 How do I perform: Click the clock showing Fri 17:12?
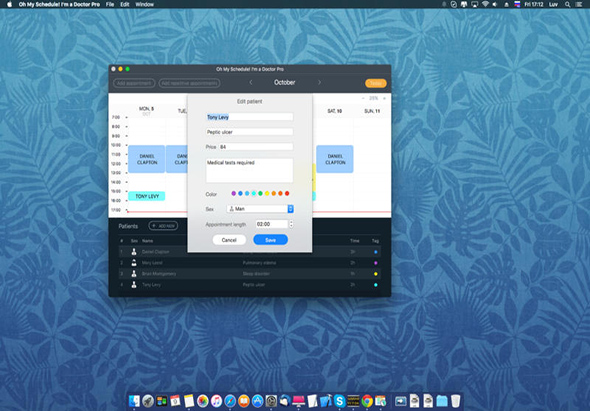pyautogui.click(x=534, y=5)
